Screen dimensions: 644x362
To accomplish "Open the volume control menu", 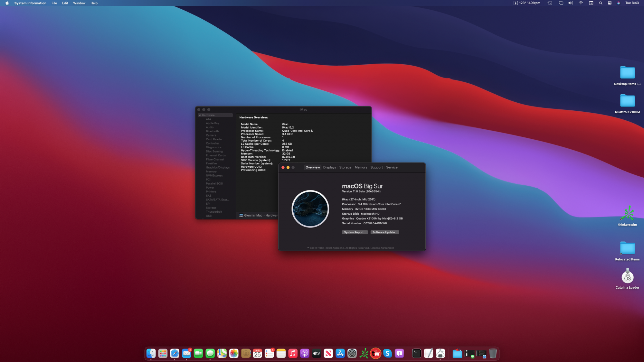I will pos(571,3).
